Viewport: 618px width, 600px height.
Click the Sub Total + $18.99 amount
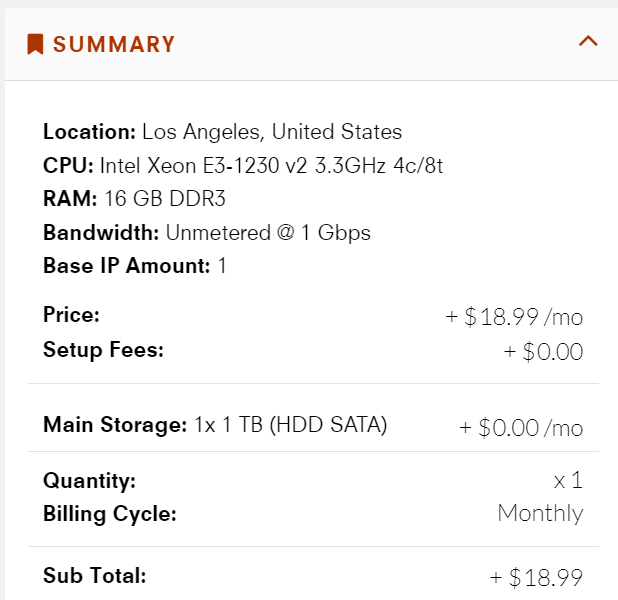point(535,577)
